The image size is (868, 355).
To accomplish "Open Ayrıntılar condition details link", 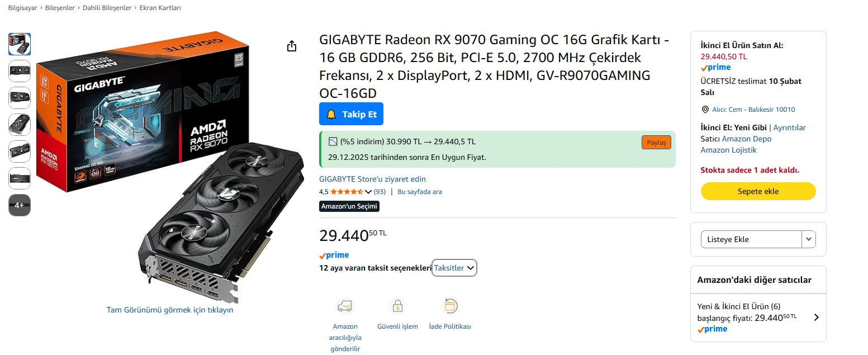I will 789,127.
